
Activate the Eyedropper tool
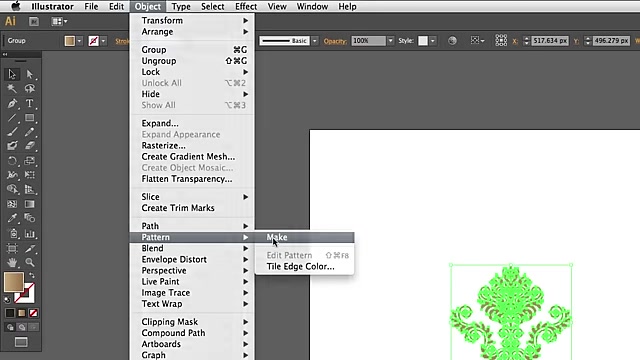(12, 218)
